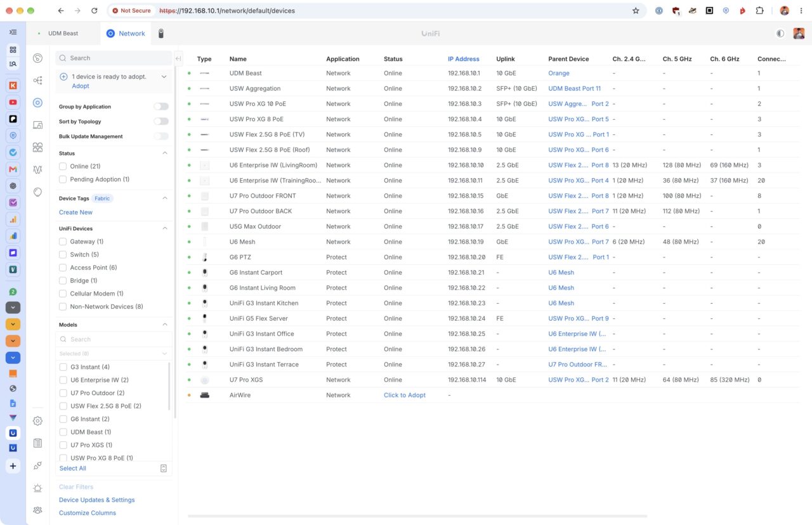Viewport: 812px width, 525px height.
Task: Open the Insights waveform icon
Action: [37, 169]
